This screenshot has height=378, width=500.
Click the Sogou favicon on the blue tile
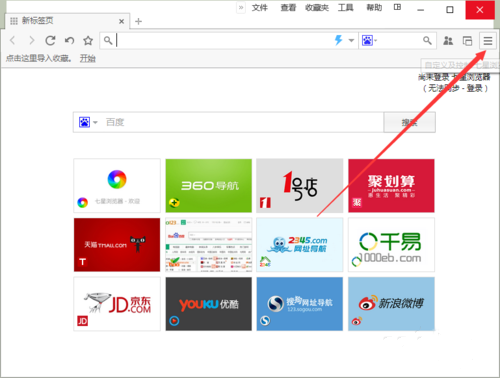(265, 321)
